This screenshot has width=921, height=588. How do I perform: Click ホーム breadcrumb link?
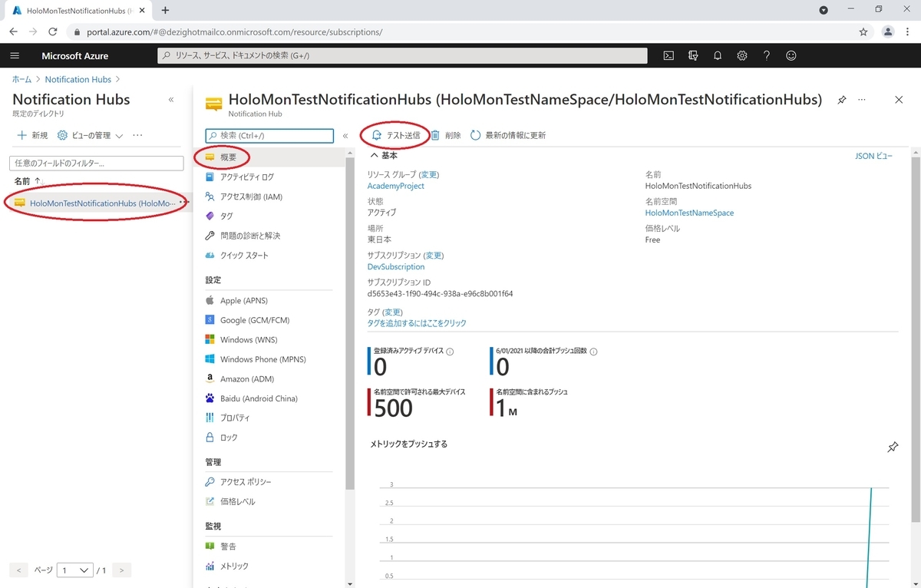coord(22,79)
